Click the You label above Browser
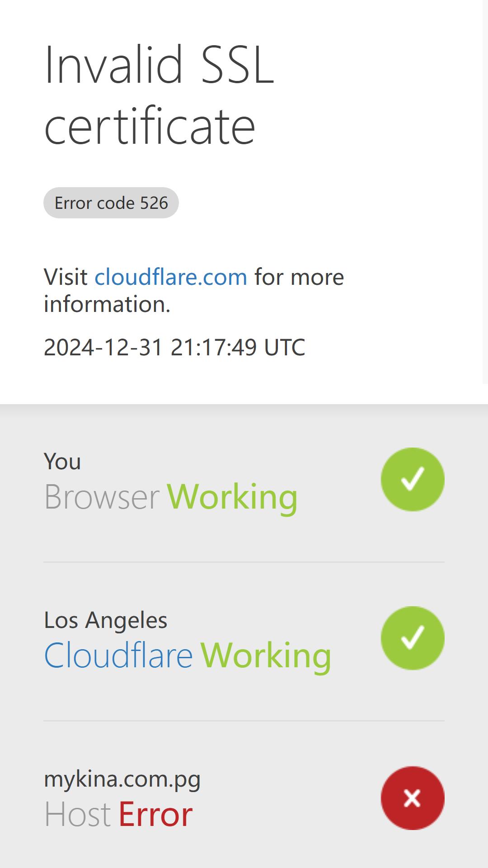488x868 pixels. pos(62,462)
